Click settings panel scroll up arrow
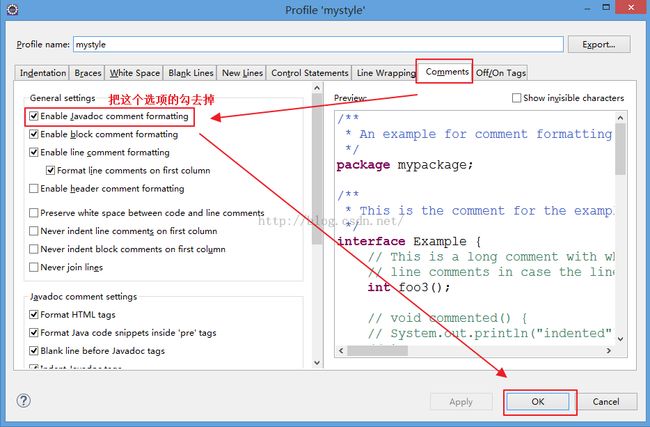 (317, 88)
